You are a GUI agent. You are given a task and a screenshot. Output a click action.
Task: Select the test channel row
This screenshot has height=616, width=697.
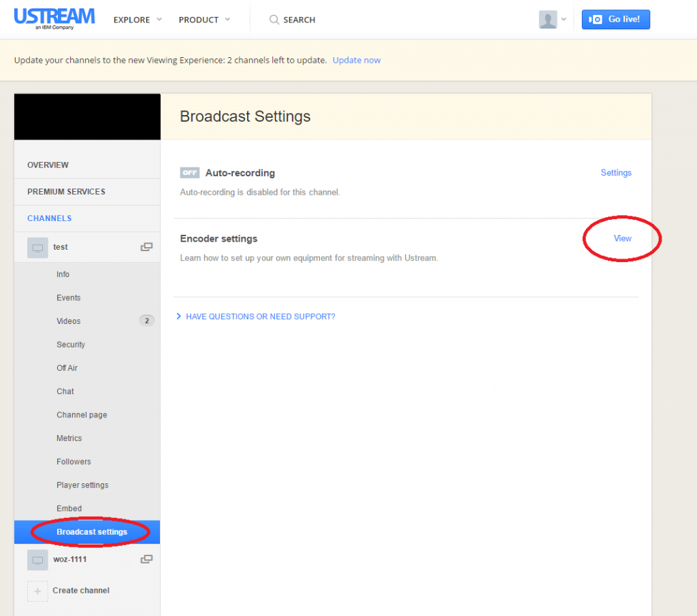87,247
